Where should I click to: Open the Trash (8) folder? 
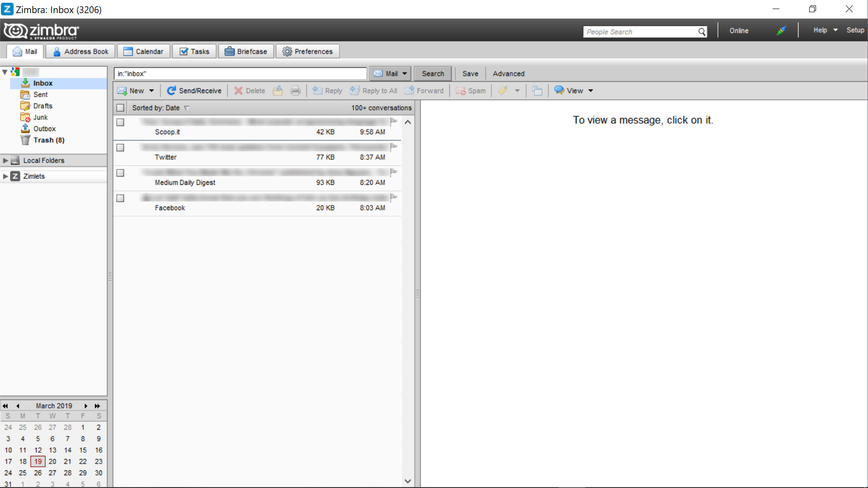49,140
